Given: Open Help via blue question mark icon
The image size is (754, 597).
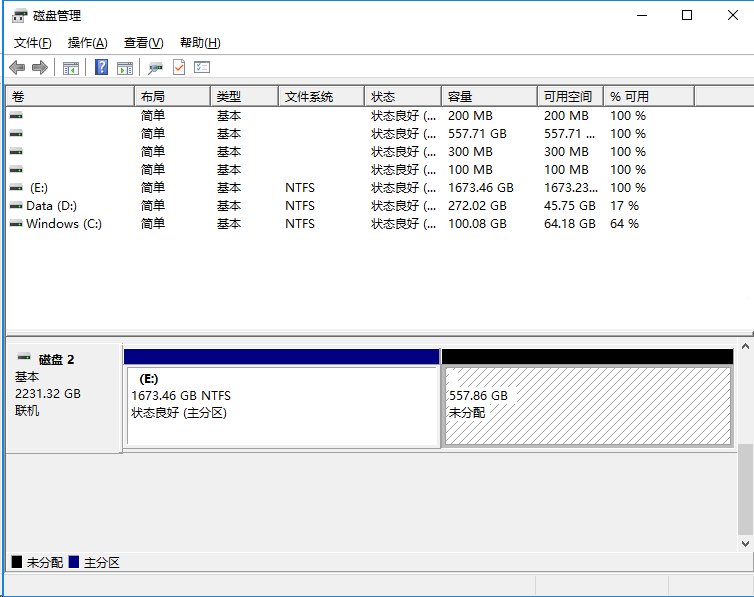Looking at the screenshot, I should click(101, 67).
